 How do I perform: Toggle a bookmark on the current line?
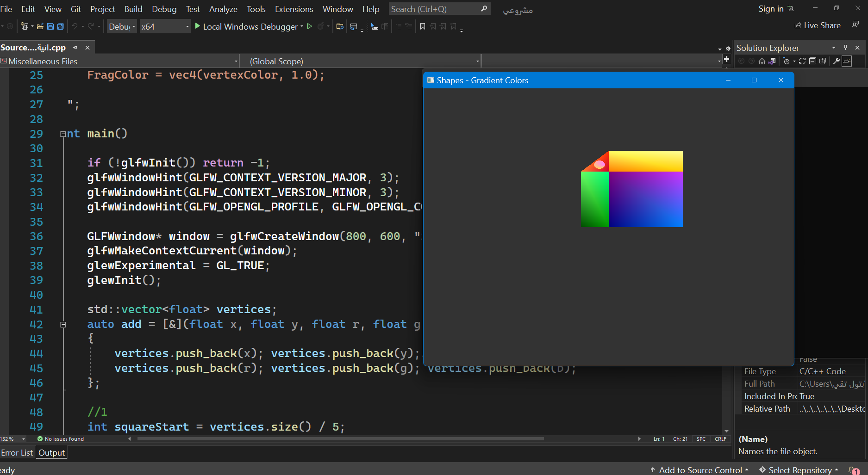click(x=422, y=26)
